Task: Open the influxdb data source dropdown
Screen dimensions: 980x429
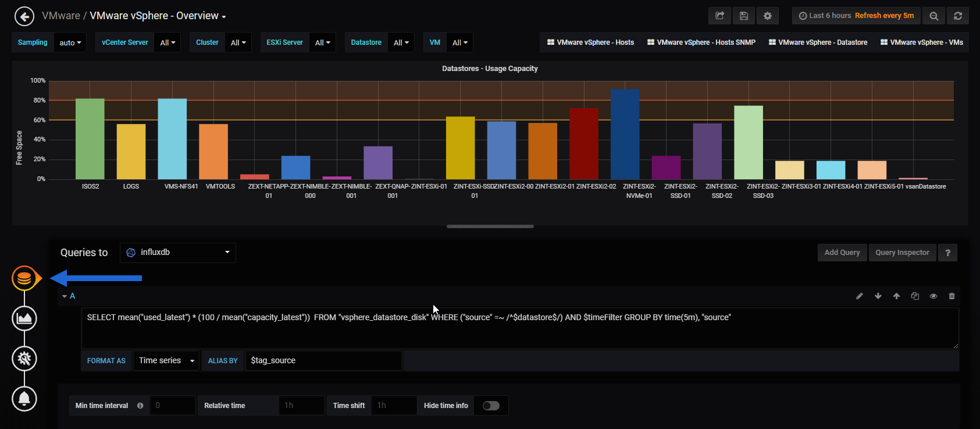Action: (178, 253)
